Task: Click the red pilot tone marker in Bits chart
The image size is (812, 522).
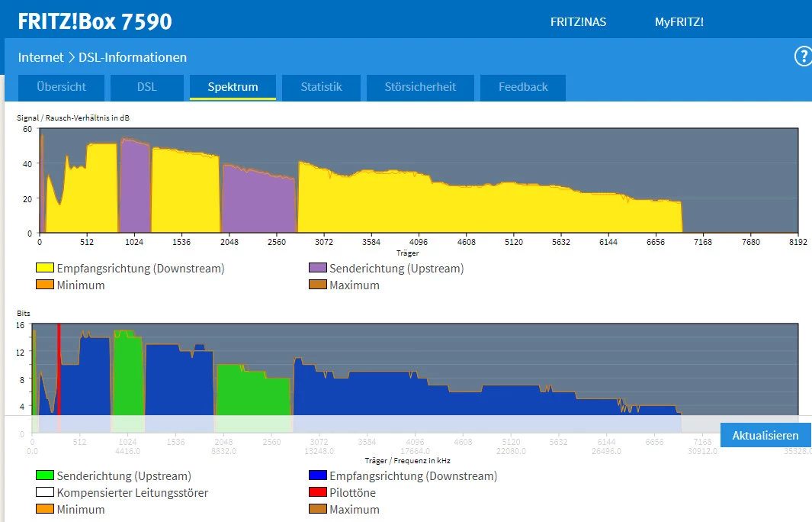Action: [59, 366]
